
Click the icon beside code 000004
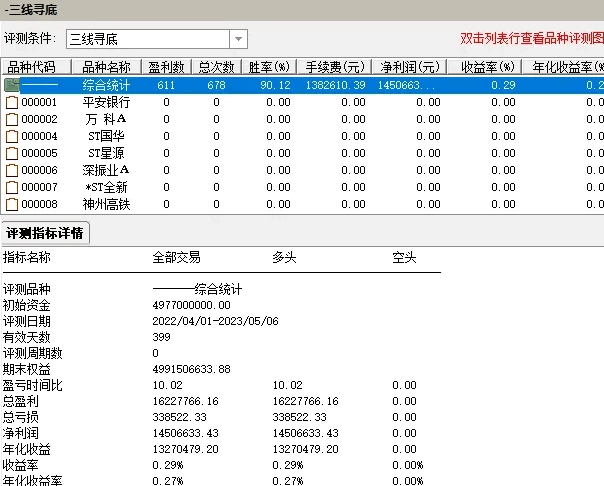[12, 136]
